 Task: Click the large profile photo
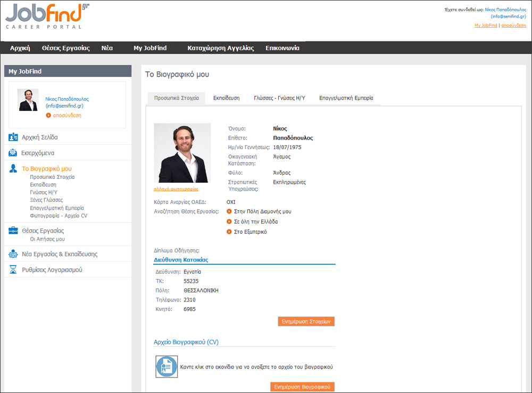point(182,153)
